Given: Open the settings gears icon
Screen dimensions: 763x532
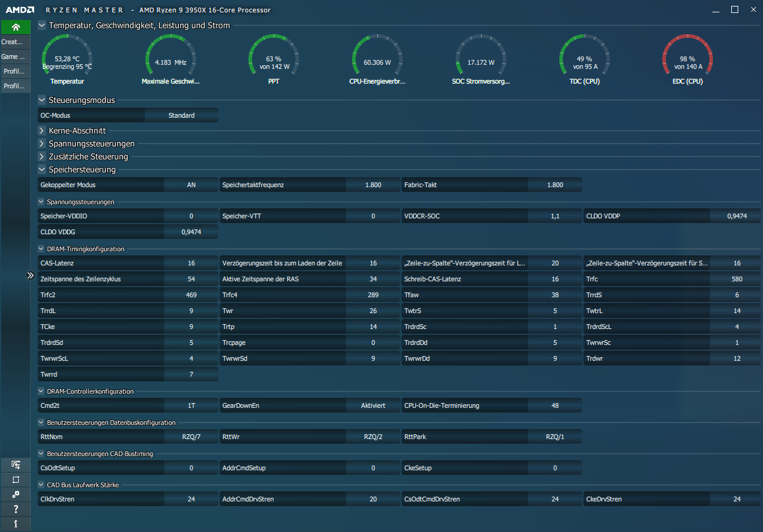Looking at the screenshot, I should [x=15, y=494].
